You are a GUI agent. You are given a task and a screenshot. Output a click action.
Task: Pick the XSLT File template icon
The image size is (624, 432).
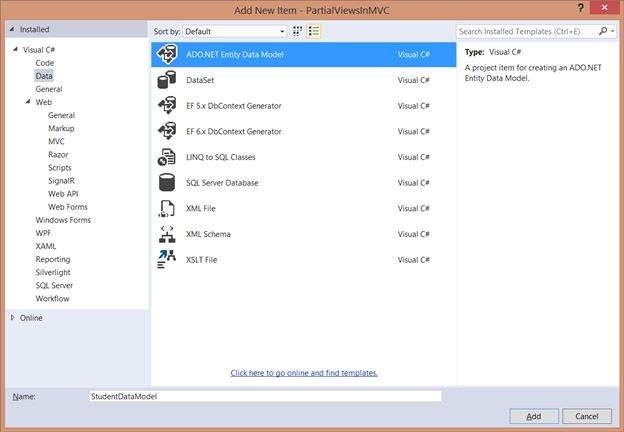[x=167, y=260]
